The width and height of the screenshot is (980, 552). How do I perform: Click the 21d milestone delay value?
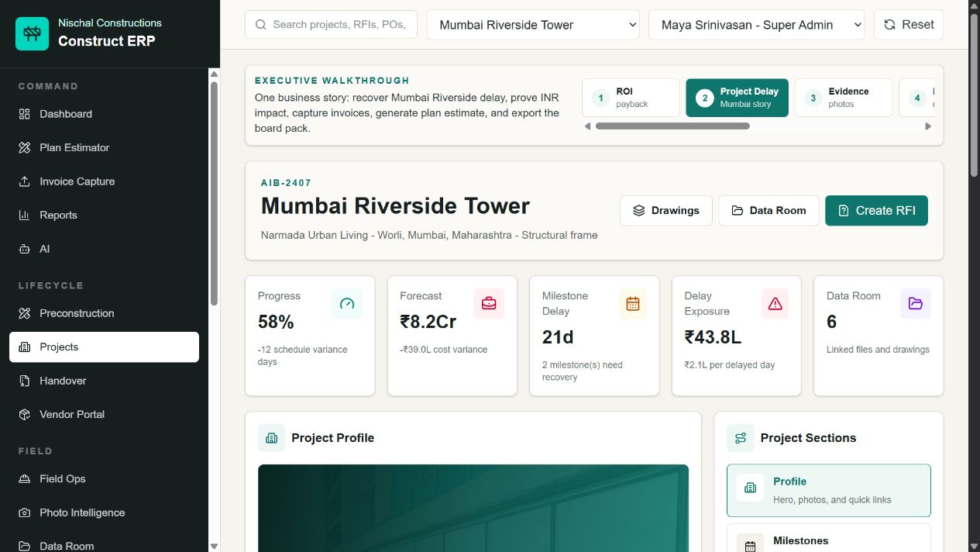tap(558, 337)
